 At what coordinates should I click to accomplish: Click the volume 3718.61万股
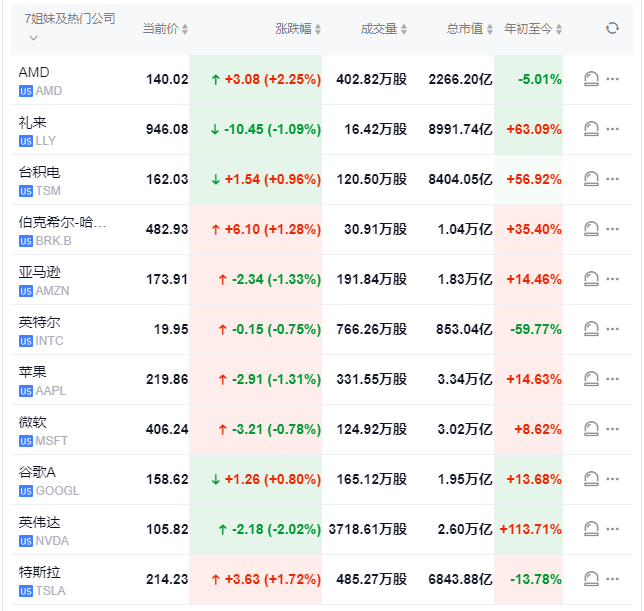coord(368,529)
